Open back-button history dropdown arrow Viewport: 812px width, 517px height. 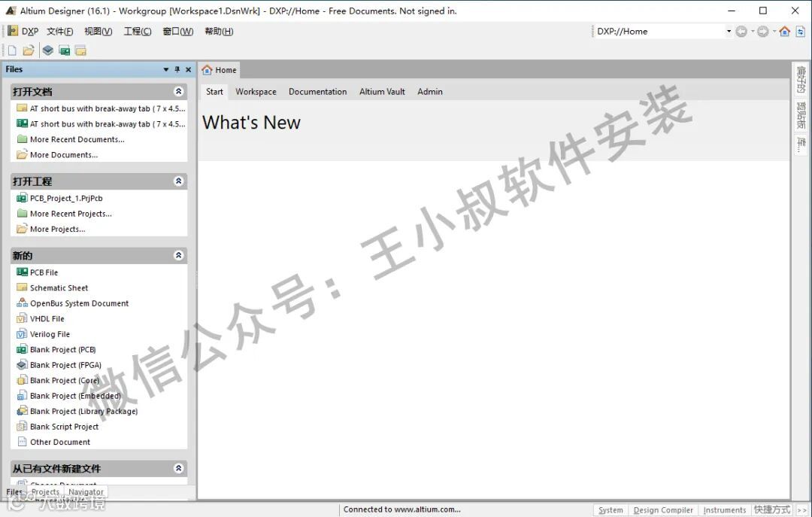click(x=753, y=31)
